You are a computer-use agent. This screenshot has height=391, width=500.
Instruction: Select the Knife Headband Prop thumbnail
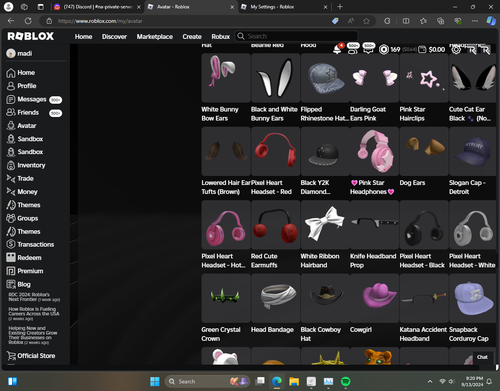point(374,225)
